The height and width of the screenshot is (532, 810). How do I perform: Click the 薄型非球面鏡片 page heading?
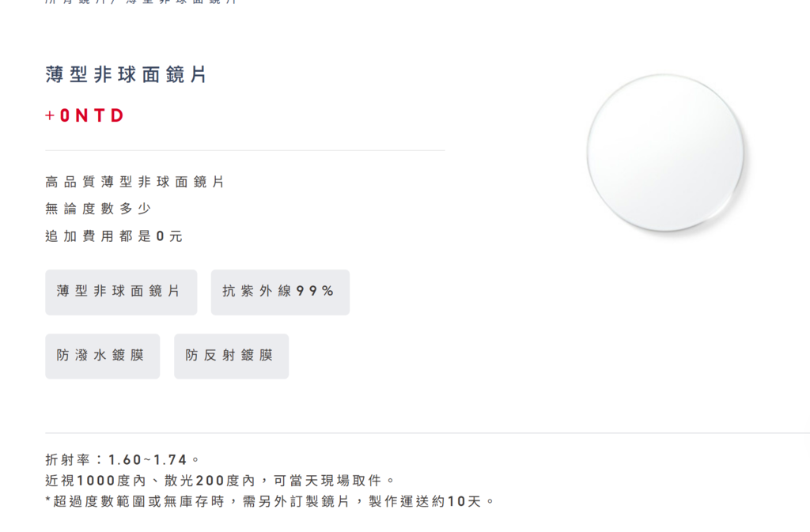[126, 75]
